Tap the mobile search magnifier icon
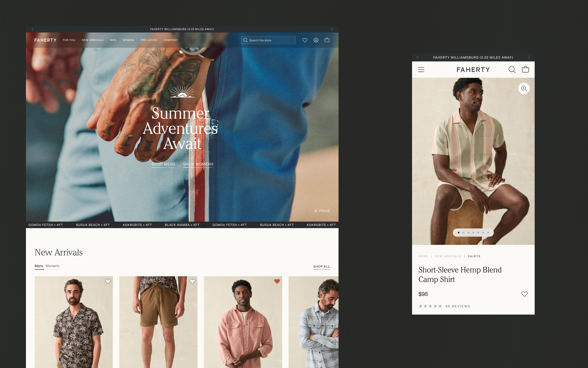 (512, 70)
